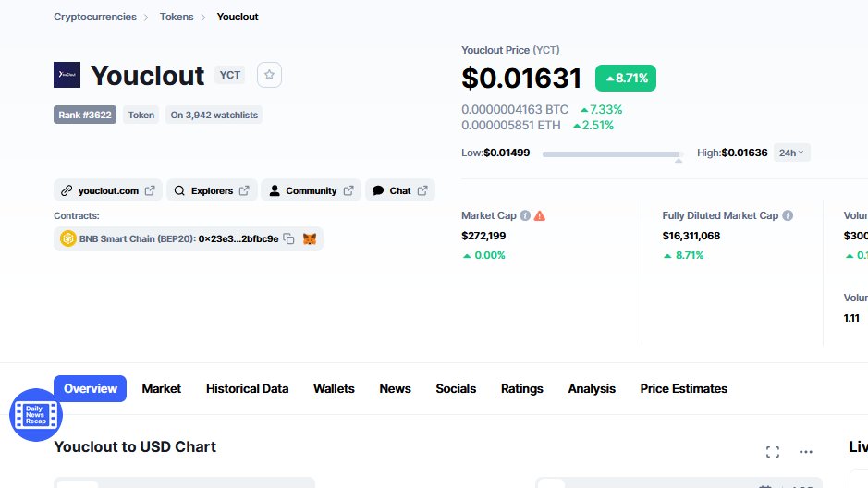Viewport: 868px width, 488px height.
Task: Click the On 3,942 watchlists badge
Action: [x=214, y=115]
